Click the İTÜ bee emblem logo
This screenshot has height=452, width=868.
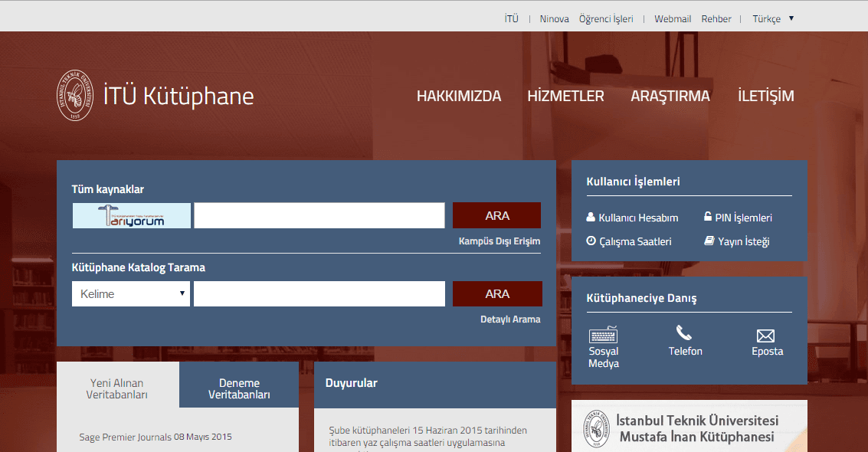pos(75,96)
